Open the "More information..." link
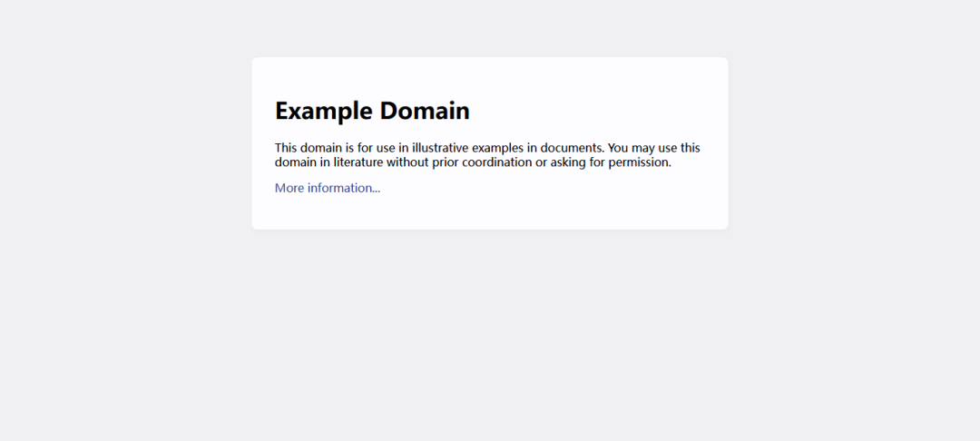Image resolution: width=980 pixels, height=441 pixels. coord(327,188)
